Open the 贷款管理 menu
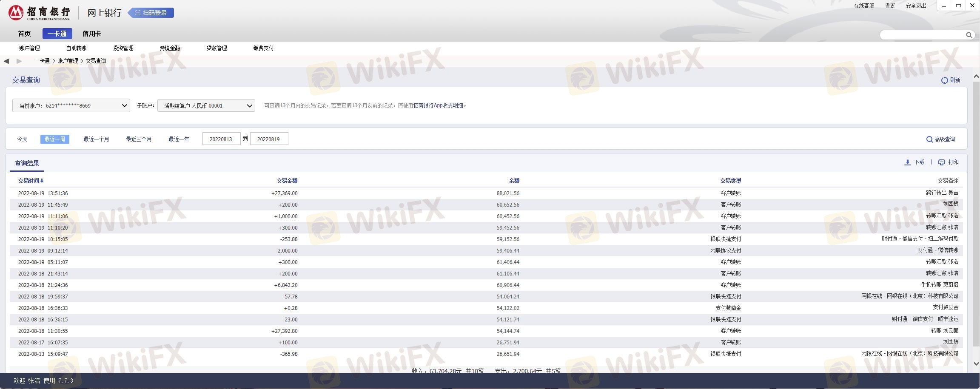Viewport: 980px width, 389px height. [x=217, y=48]
